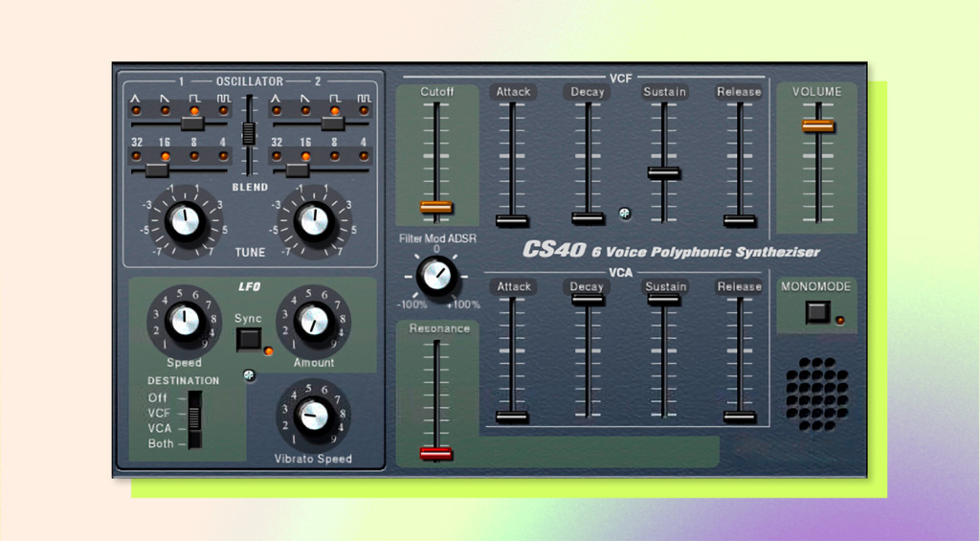Click the CS40 logo text
The height and width of the screenshot is (541, 980).
[x=554, y=250]
